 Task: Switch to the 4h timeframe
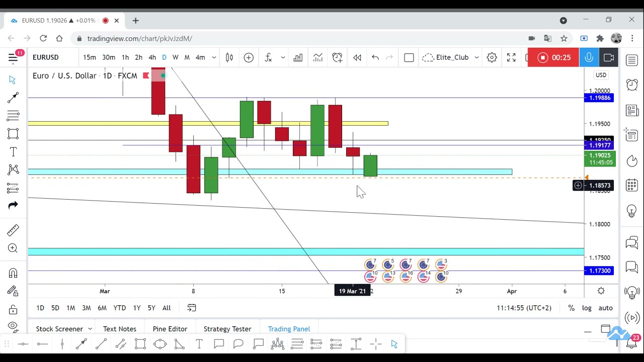(152, 57)
